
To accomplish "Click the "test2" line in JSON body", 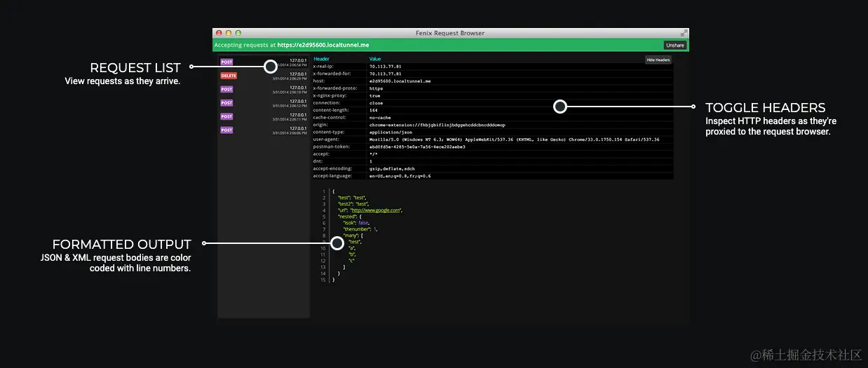I will [353, 204].
